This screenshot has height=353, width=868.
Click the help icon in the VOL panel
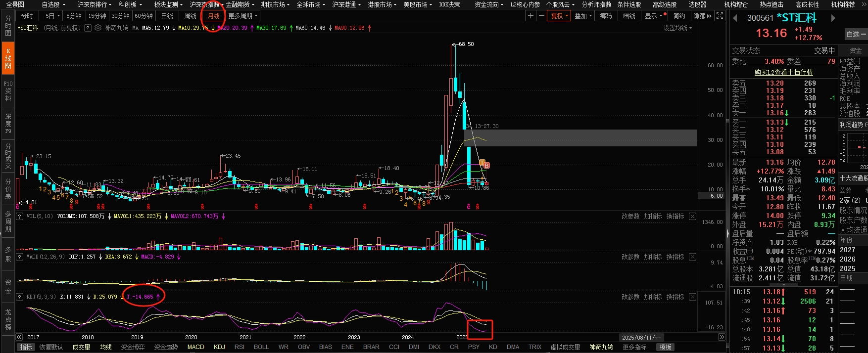(20, 217)
